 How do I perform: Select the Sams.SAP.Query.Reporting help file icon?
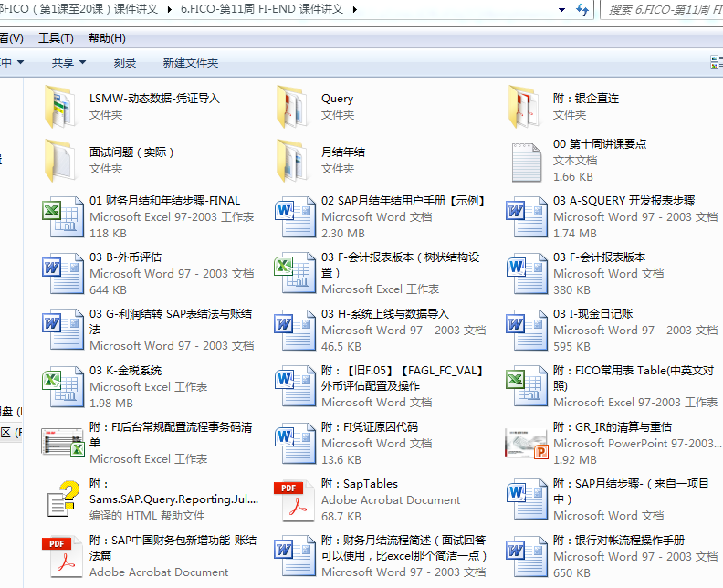tap(63, 499)
